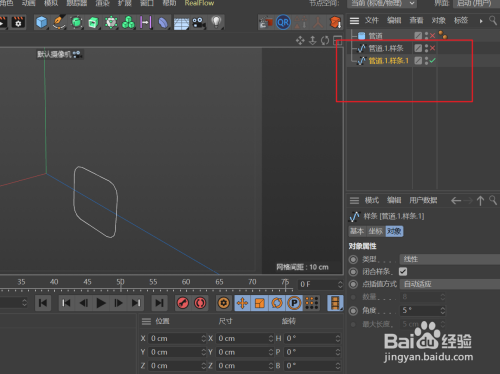500x374 pixels.
Task: Click the red-square clapper icon beside QR
Action: click(266, 23)
